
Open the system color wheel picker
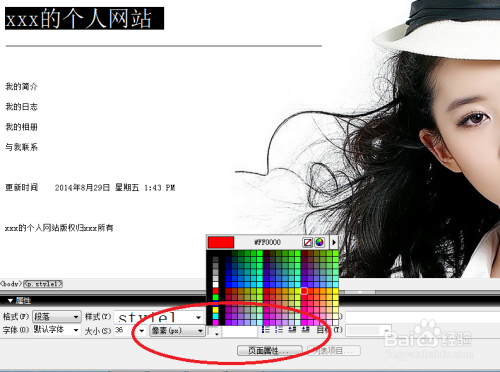pos(319,242)
